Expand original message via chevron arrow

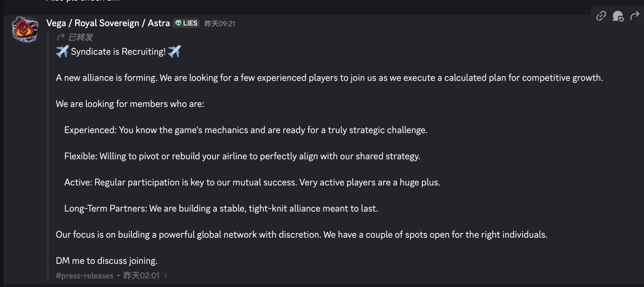pyautogui.click(x=166, y=275)
